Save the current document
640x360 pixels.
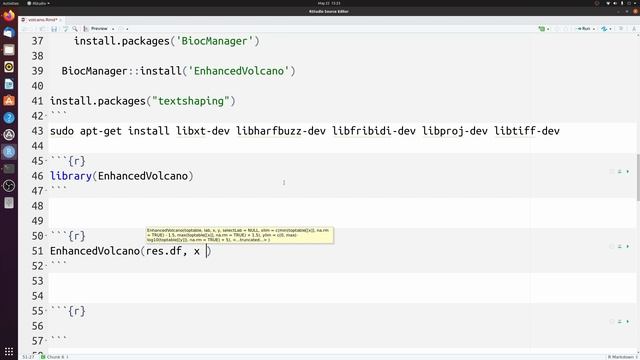tap(54, 29)
